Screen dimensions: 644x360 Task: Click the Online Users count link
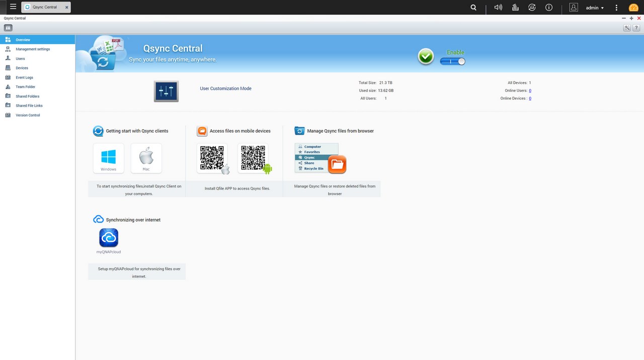[x=530, y=91]
